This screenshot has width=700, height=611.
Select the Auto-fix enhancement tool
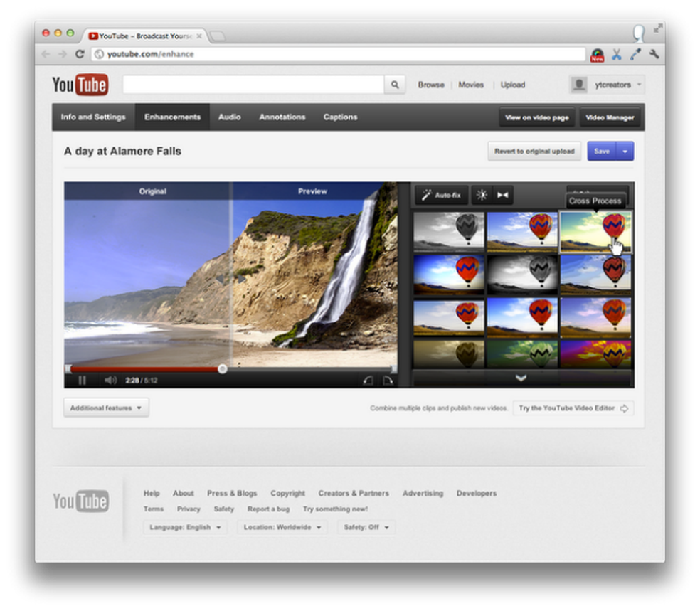(x=440, y=195)
